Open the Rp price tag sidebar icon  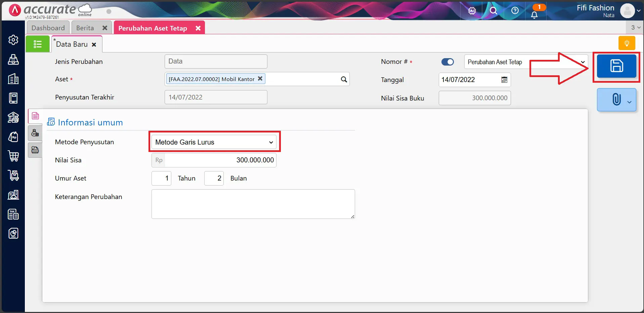[13, 137]
